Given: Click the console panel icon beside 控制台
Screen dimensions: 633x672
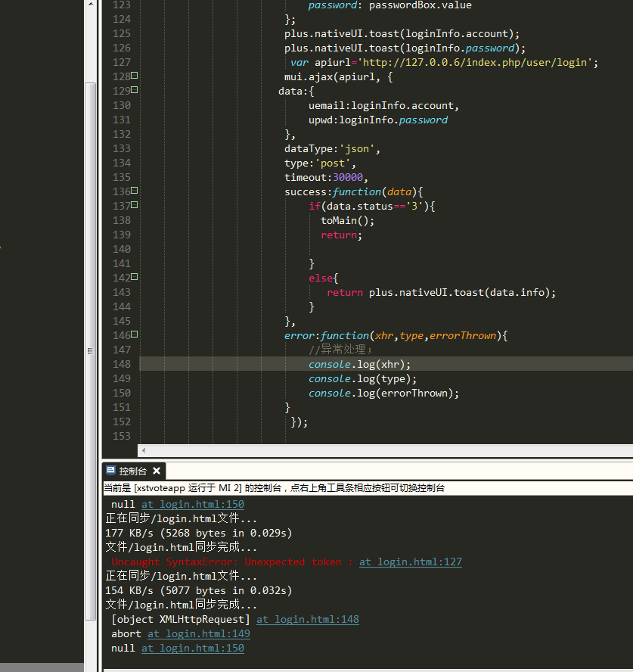Looking at the screenshot, I should click(x=110, y=471).
